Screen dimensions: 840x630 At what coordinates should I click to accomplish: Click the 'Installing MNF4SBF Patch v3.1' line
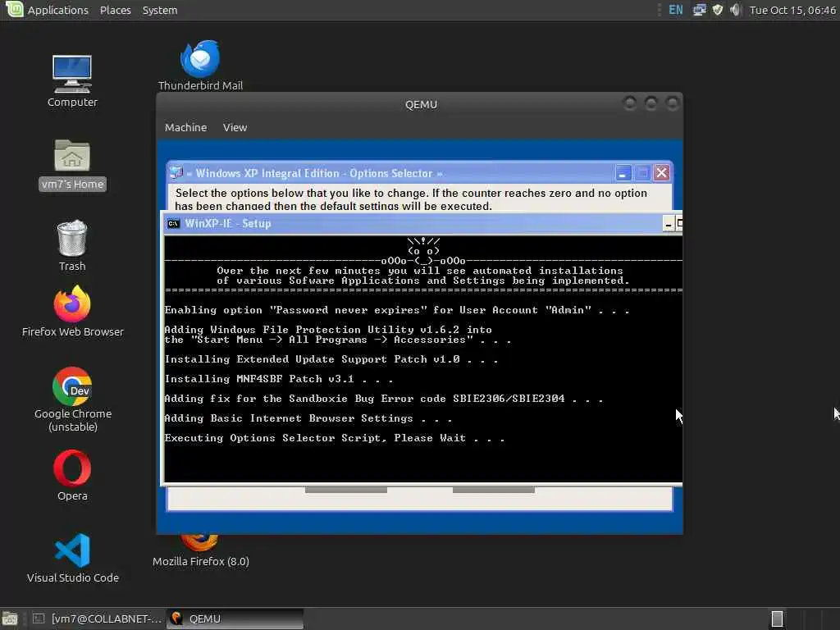[279, 379]
